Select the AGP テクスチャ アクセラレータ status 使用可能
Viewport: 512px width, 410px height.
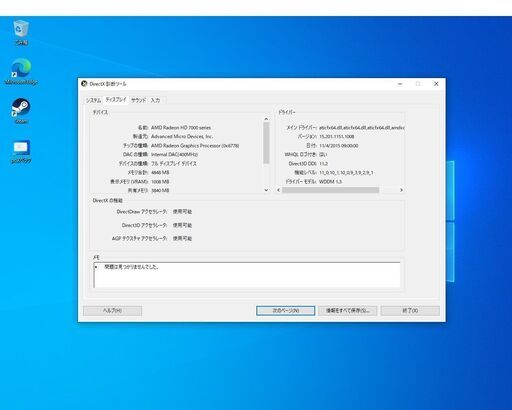pos(182,239)
